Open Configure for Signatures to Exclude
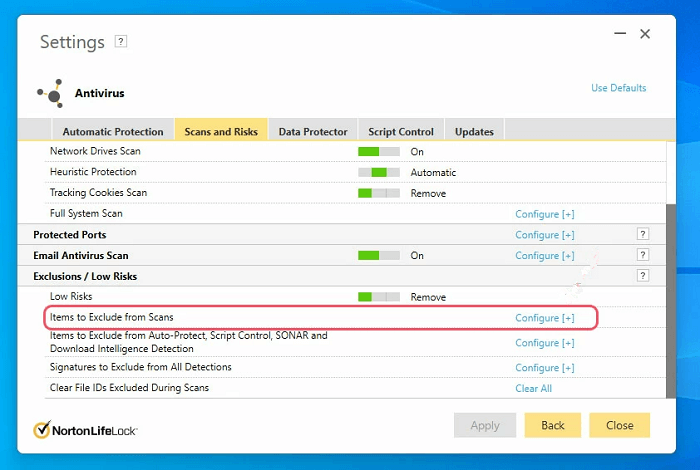Image resolution: width=700 pixels, height=470 pixels. [545, 368]
